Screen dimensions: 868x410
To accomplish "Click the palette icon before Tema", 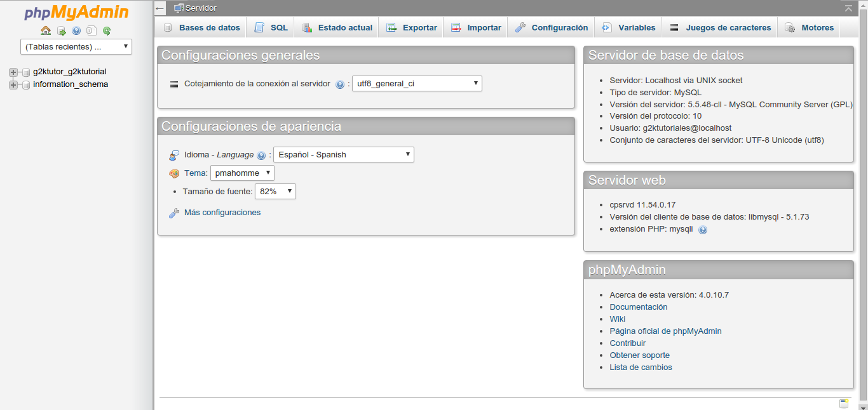I will click(x=174, y=173).
